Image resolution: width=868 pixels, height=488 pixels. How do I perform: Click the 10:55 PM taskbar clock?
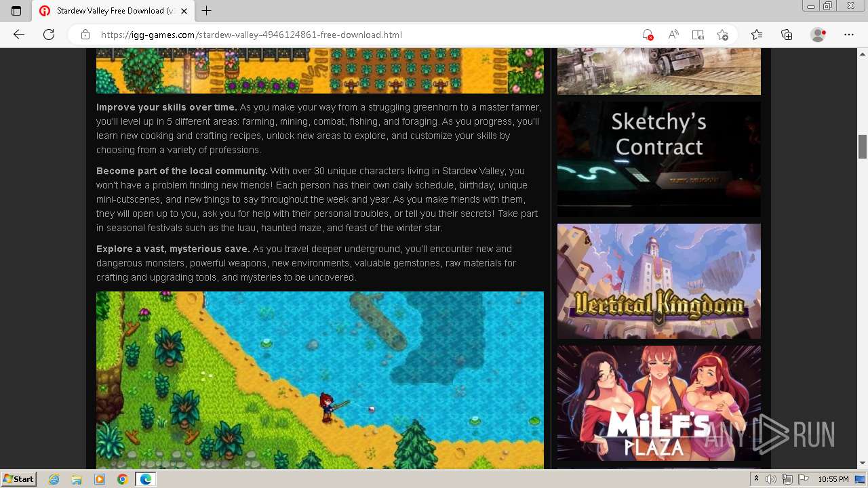(x=833, y=479)
